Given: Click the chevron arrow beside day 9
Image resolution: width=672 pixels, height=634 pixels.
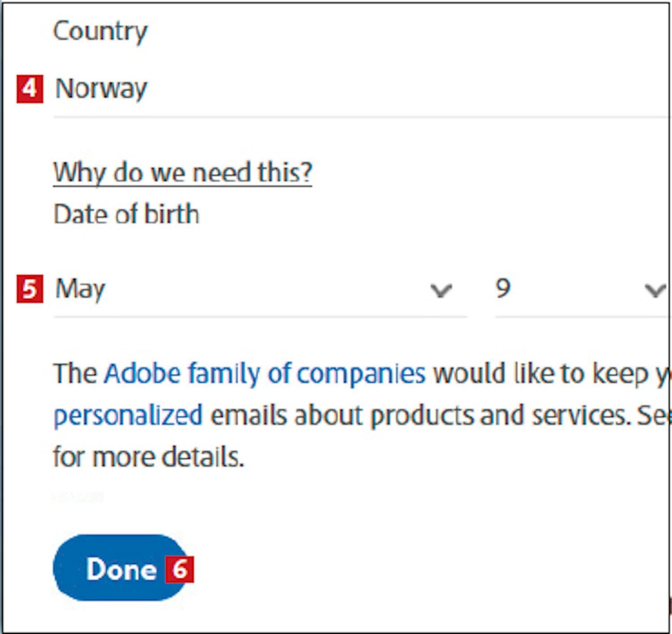Looking at the screenshot, I should coord(655,290).
